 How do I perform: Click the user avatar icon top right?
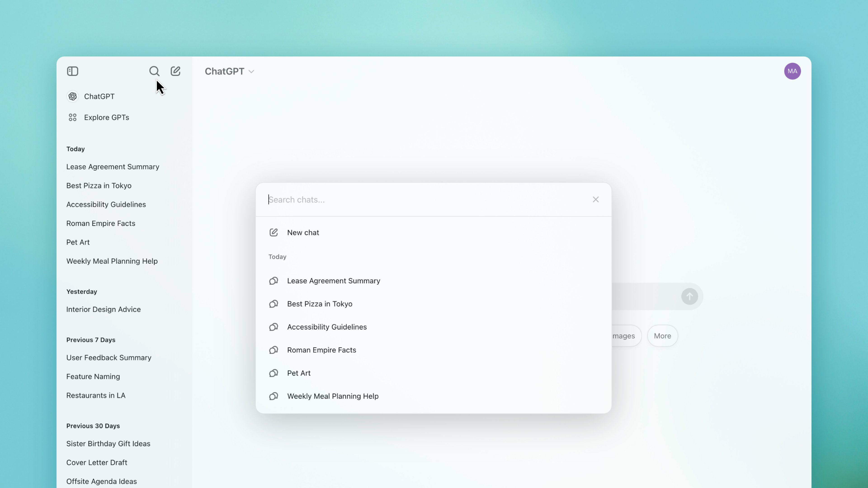click(792, 71)
